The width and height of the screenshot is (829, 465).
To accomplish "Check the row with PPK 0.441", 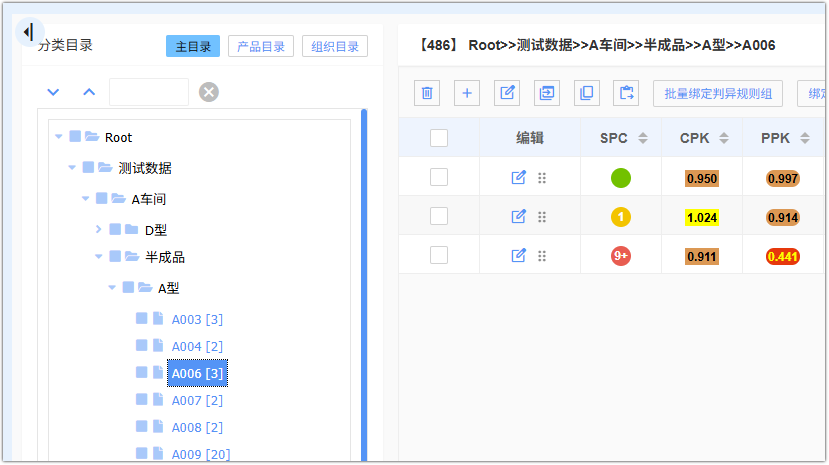I will coord(439,255).
